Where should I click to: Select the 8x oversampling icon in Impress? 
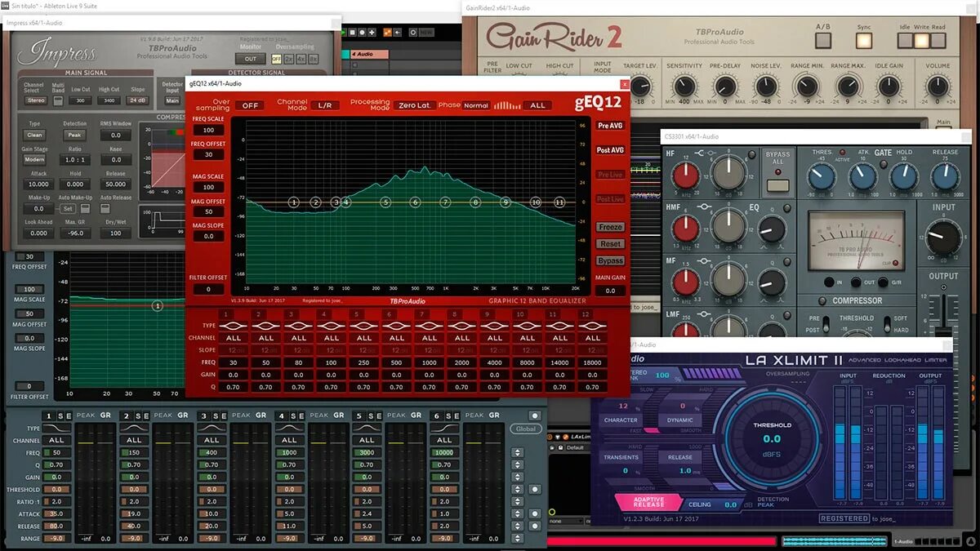[x=314, y=59]
